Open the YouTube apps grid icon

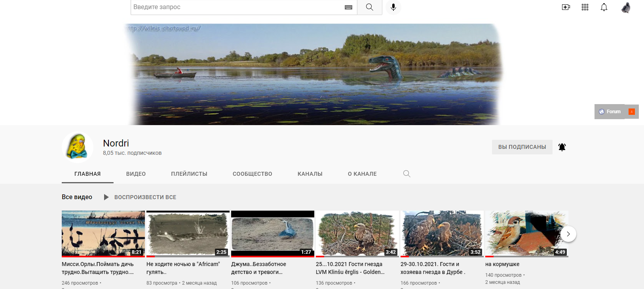585,7
